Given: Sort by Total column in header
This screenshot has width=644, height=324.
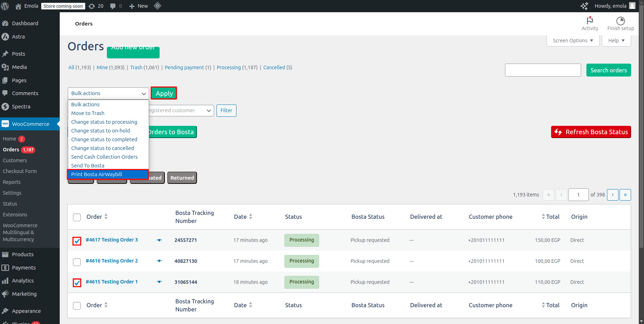Looking at the screenshot, I should 550,217.
